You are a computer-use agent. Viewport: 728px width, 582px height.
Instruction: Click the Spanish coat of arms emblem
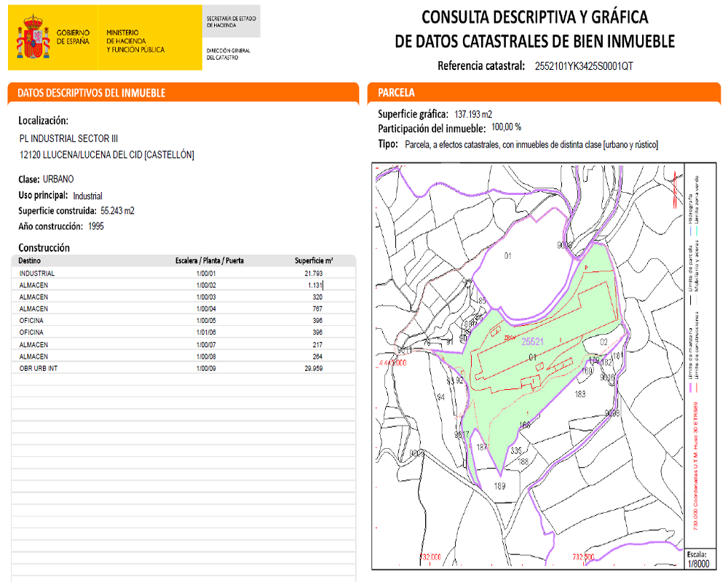[33, 37]
